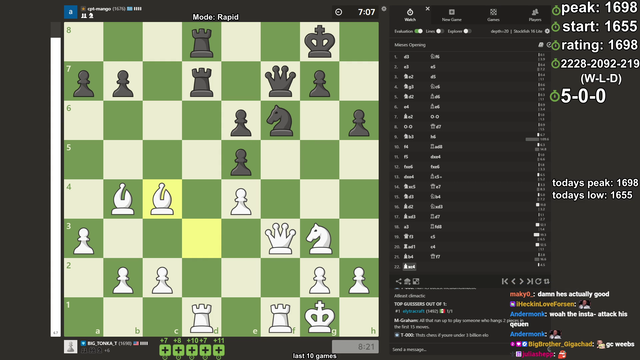Open the Games tab
Viewport: 640px width, 360px height.
[x=493, y=15]
